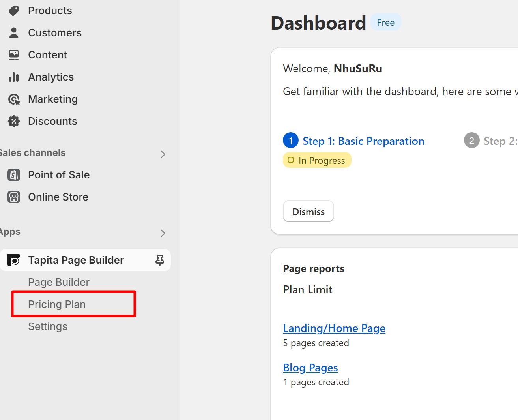Viewport: 518px width, 420px height.
Task: Expand the Apps section chevron
Action: (163, 233)
